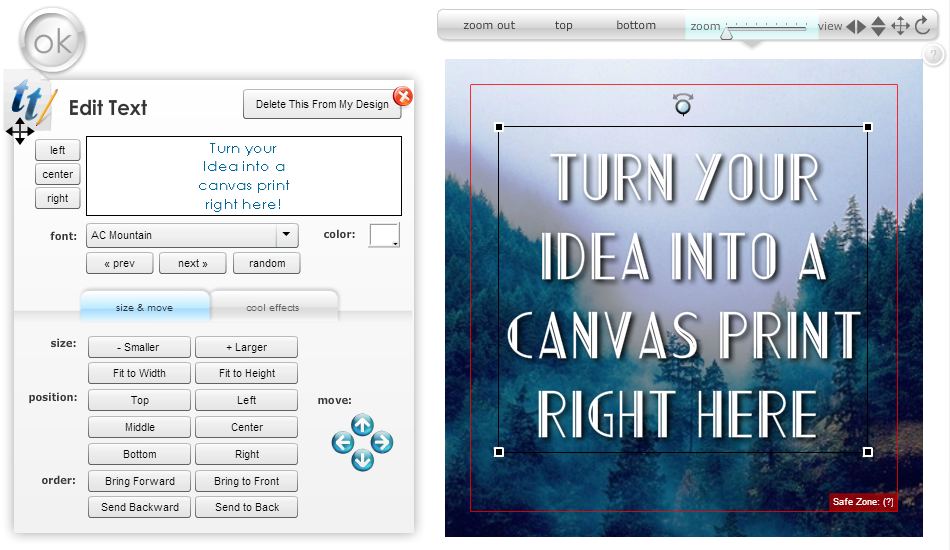Click the bottom-right text selection handle
This screenshot has width=950, height=550.
[868, 452]
